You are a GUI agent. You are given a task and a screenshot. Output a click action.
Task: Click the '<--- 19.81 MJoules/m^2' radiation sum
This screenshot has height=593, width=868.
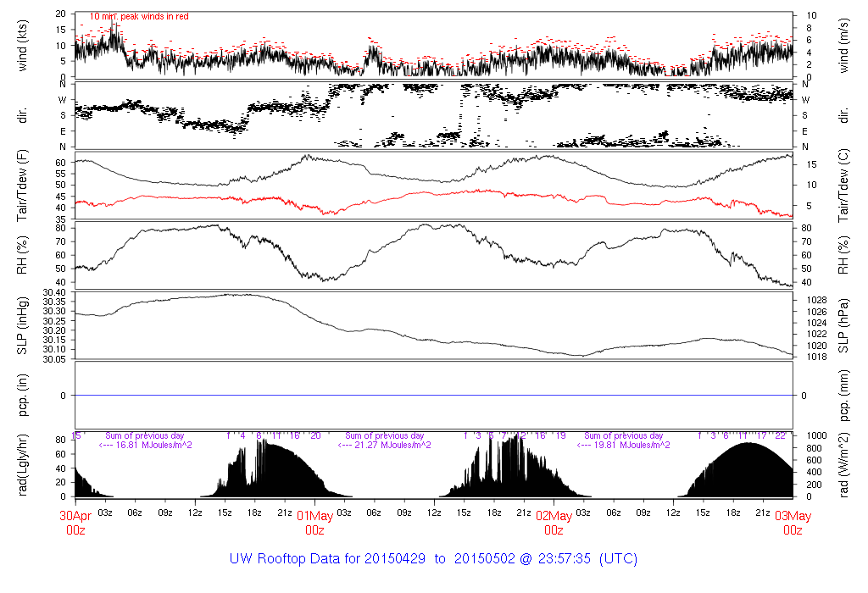tap(623, 445)
